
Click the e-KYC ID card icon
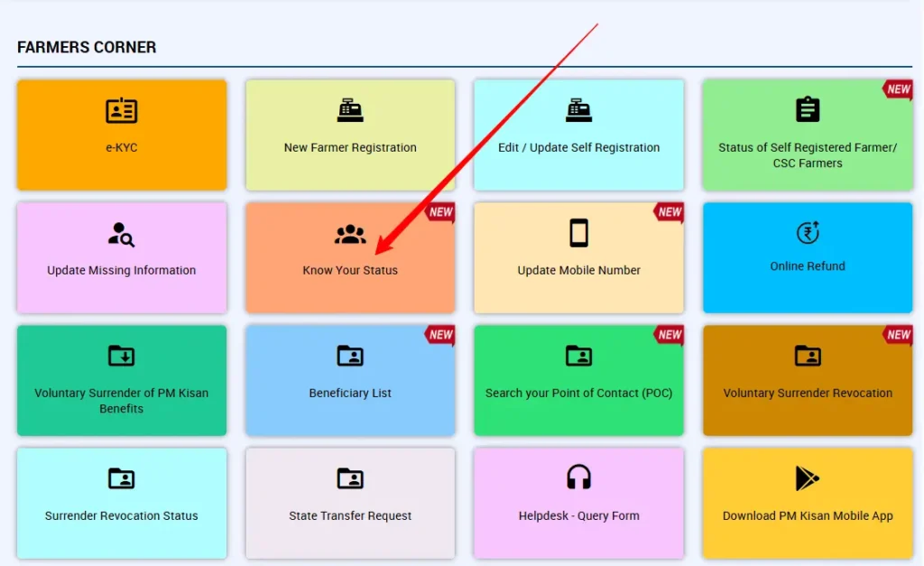tap(121, 111)
